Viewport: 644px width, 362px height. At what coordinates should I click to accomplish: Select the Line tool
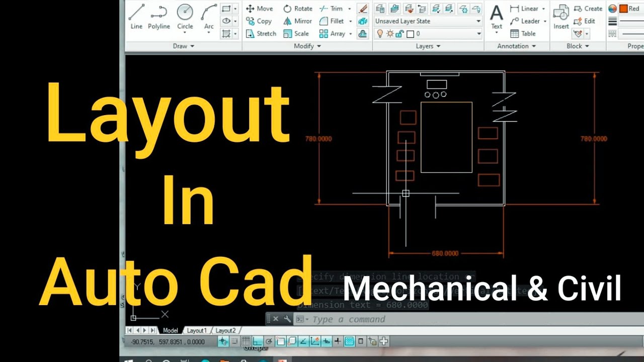click(136, 16)
